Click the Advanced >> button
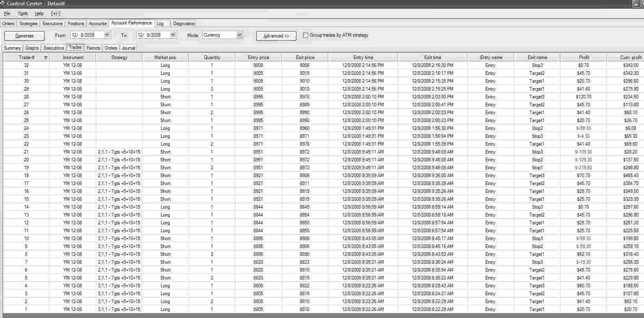 pyautogui.click(x=276, y=36)
